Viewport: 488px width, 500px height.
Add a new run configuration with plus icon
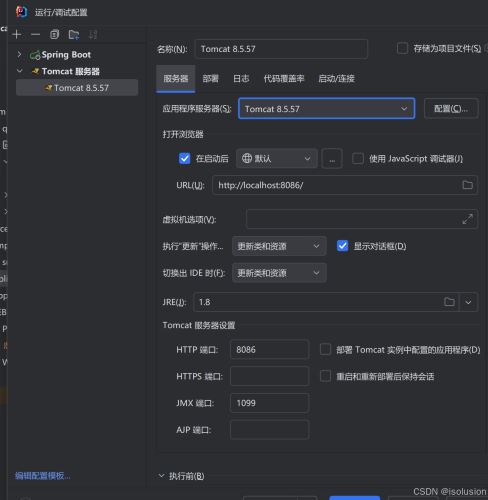[17, 34]
